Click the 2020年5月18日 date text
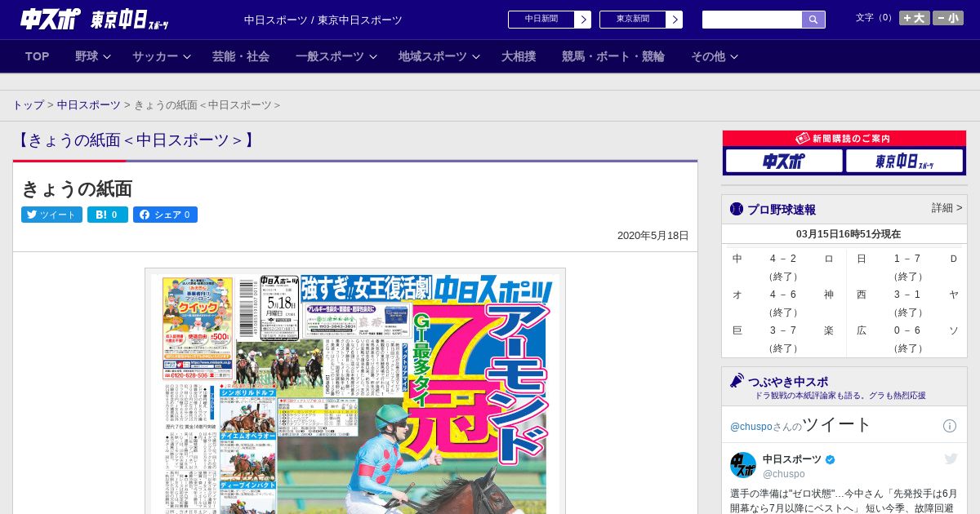Screen dimensions: 980x514 coord(653,236)
